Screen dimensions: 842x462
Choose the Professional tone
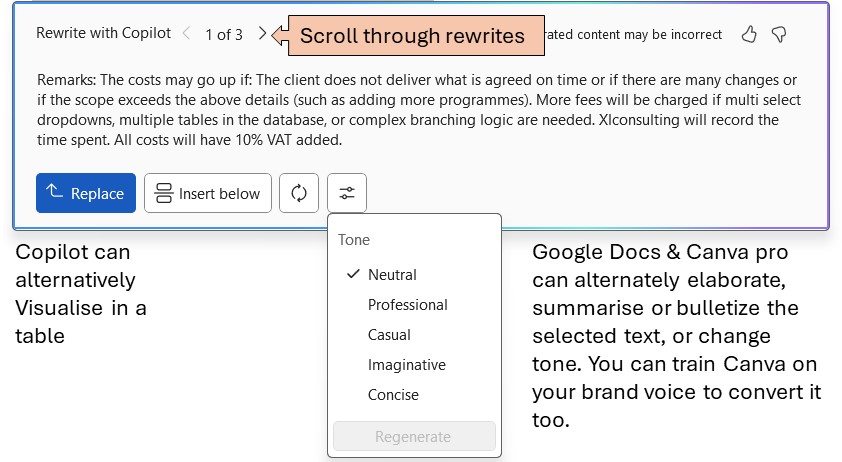point(407,305)
